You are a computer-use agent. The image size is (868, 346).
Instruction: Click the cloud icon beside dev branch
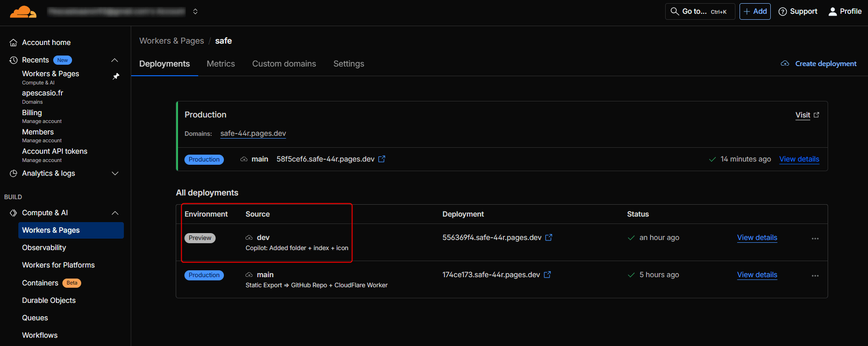[x=249, y=238]
